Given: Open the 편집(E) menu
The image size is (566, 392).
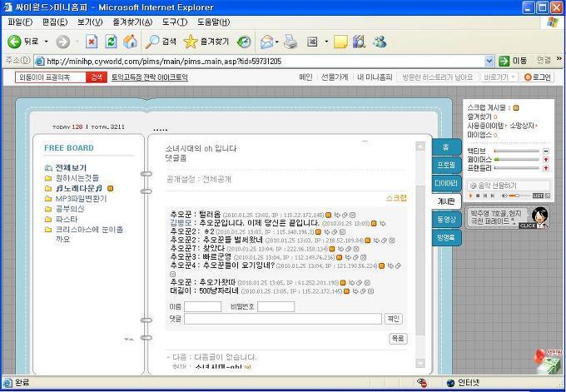Looking at the screenshot, I should pyautogui.click(x=55, y=22).
